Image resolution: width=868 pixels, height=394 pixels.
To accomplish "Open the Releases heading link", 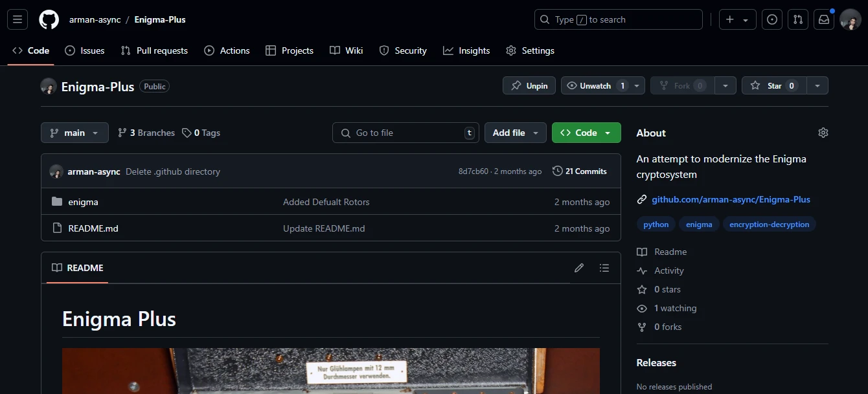I will point(656,362).
